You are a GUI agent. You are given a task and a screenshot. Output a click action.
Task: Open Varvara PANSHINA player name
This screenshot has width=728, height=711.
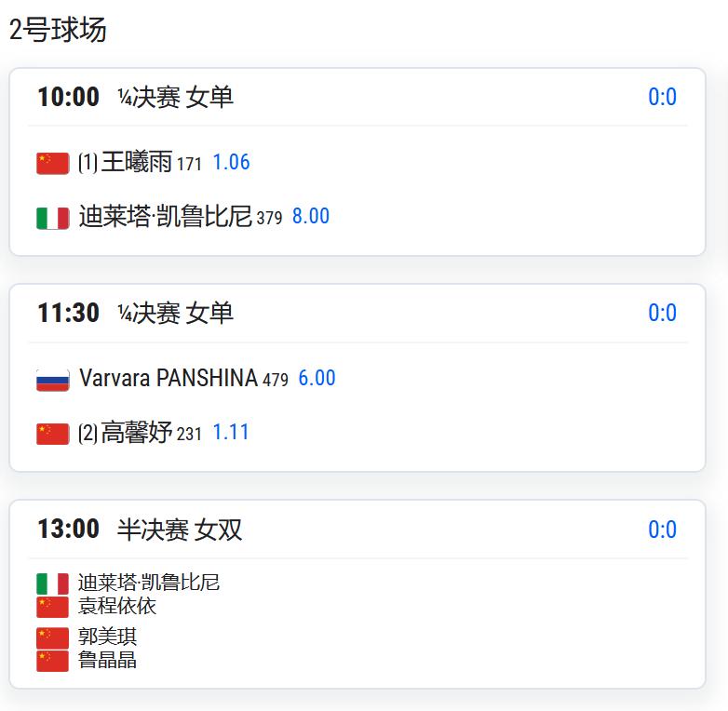click(x=168, y=378)
